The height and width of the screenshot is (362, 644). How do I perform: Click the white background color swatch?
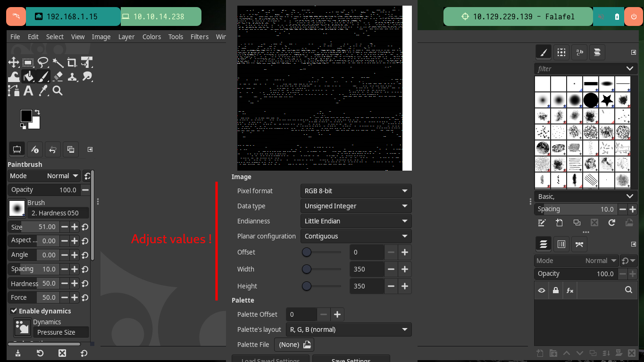[x=36, y=124]
